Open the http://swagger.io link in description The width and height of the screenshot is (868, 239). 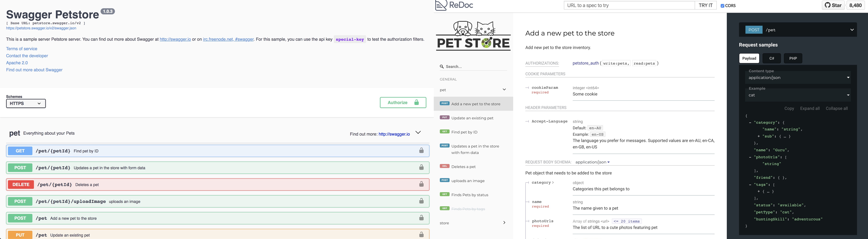coord(175,39)
